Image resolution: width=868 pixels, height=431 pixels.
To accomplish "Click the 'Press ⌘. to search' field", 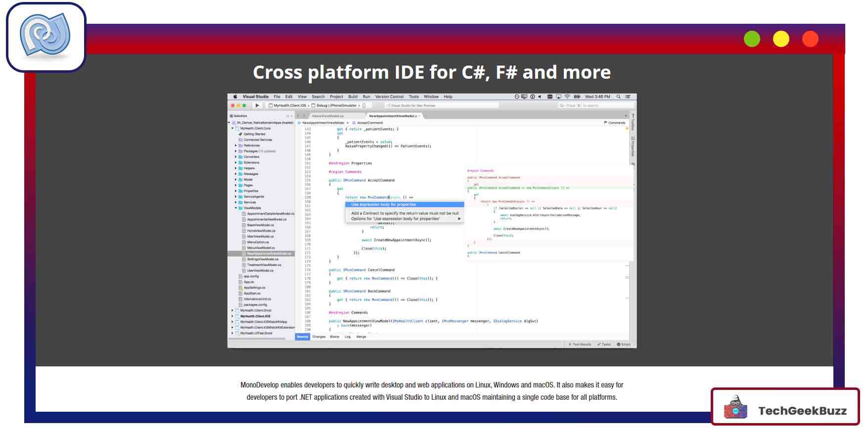I will click(x=595, y=105).
